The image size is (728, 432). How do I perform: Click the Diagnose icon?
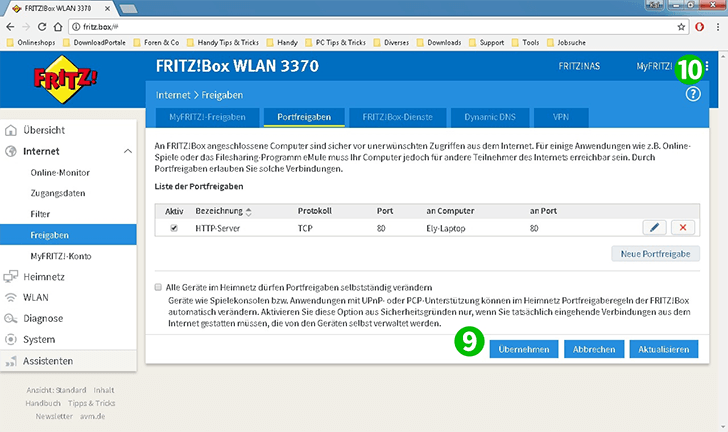click(11, 319)
